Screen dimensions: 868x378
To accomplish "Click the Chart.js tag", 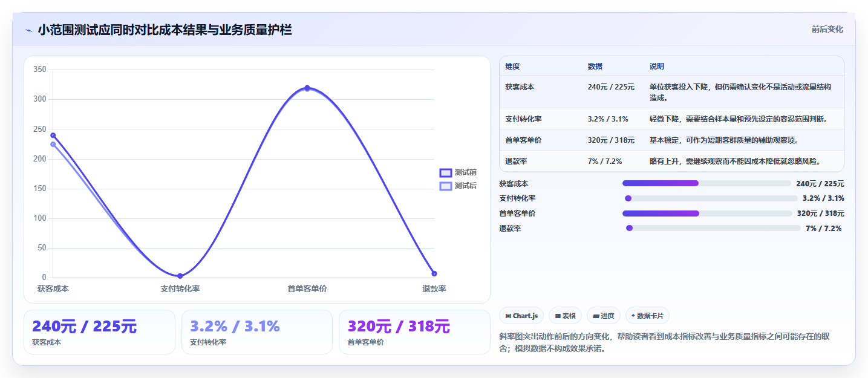I will pos(521,316).
